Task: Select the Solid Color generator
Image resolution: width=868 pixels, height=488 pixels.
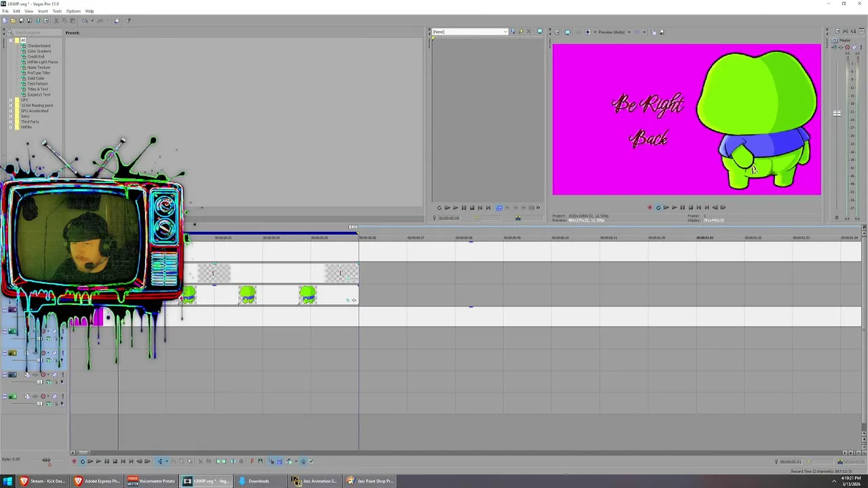Action: point(36,79)
